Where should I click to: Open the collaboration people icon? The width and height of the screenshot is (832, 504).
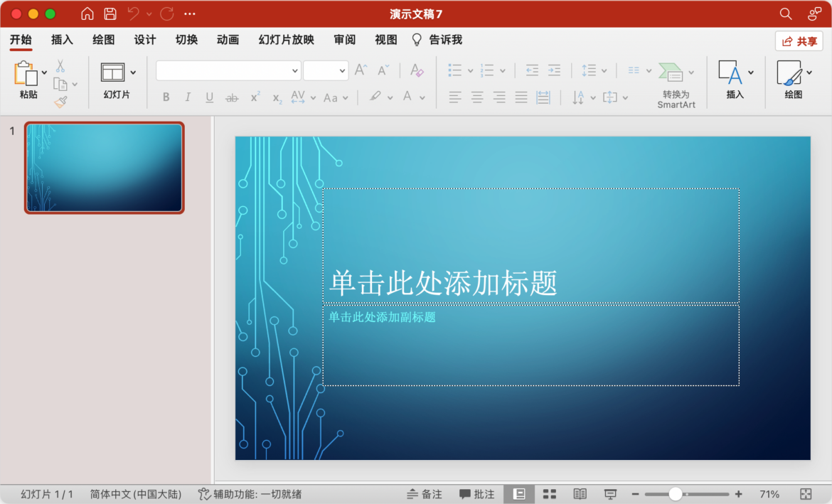(814, 14)
